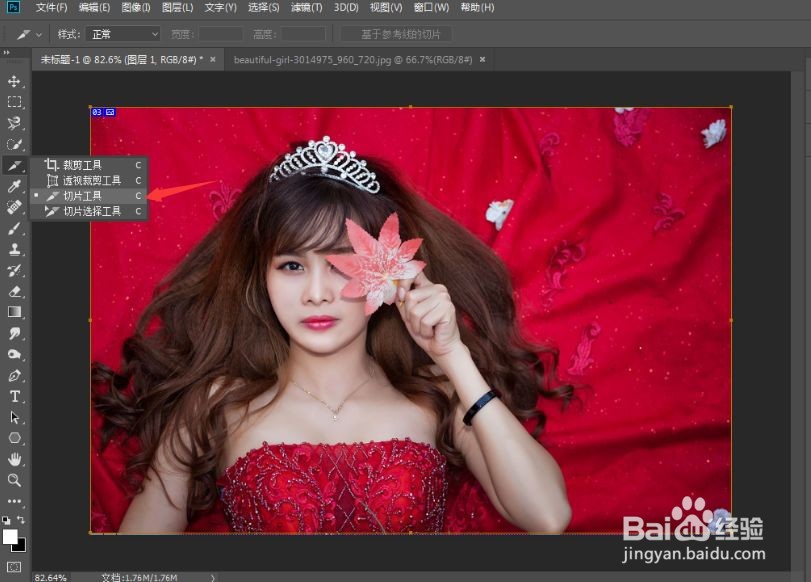
Task: Open the 帮助(H) menu
Action: (477, 7)
